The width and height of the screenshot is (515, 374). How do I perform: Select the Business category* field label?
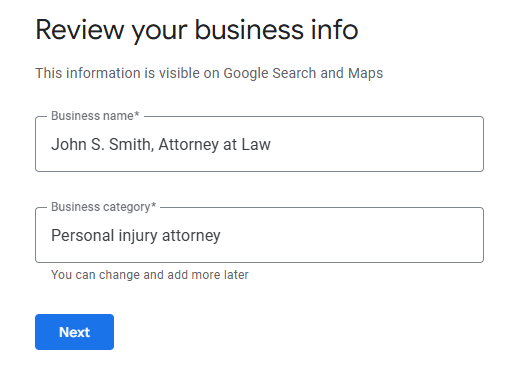(103, 207)
